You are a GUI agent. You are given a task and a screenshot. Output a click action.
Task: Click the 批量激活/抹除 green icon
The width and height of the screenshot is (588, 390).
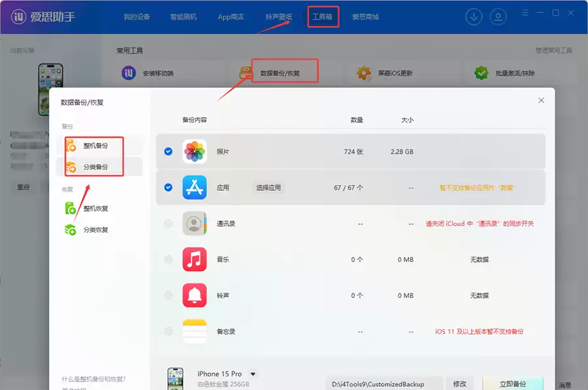(481, 73)
